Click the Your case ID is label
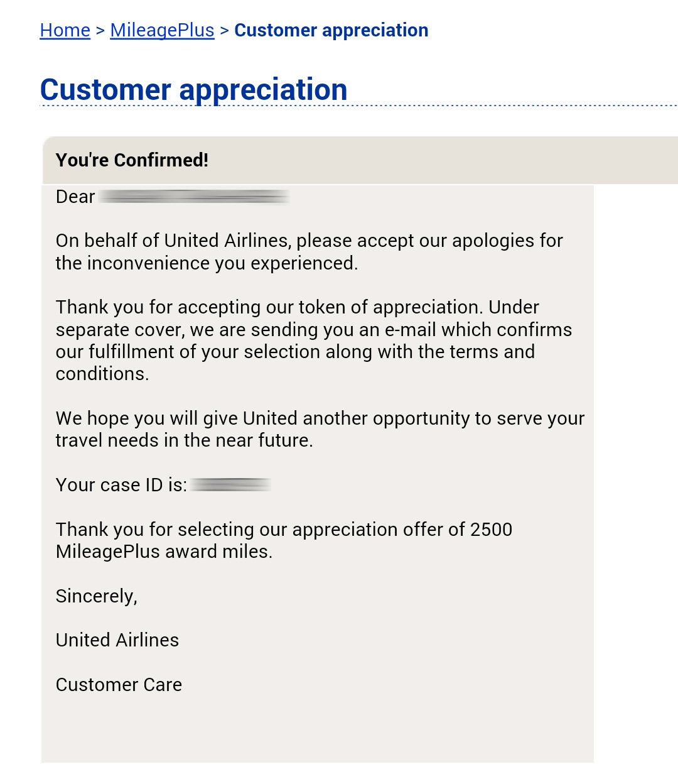The width and height of the screenshot is (678, 784). point(121,485)
